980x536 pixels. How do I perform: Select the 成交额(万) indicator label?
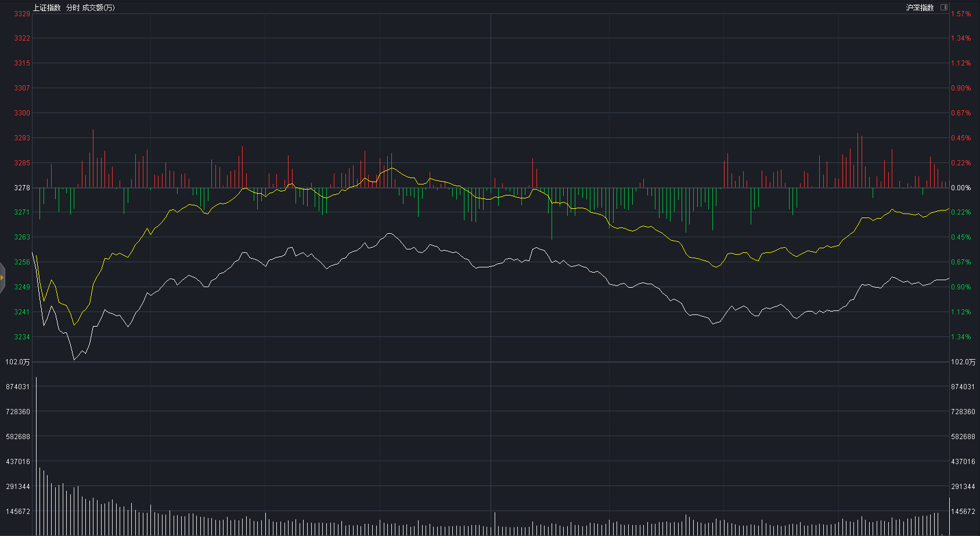[98, 8]
